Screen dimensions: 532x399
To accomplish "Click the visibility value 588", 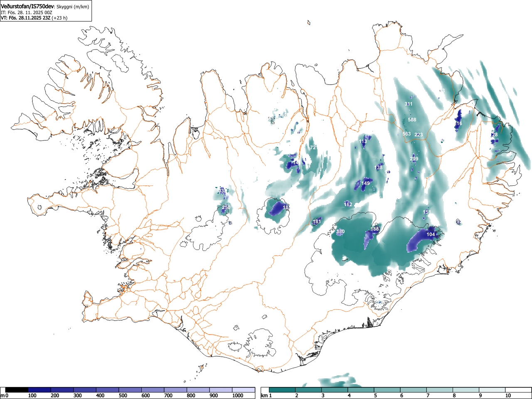I will tap(412, 120).
